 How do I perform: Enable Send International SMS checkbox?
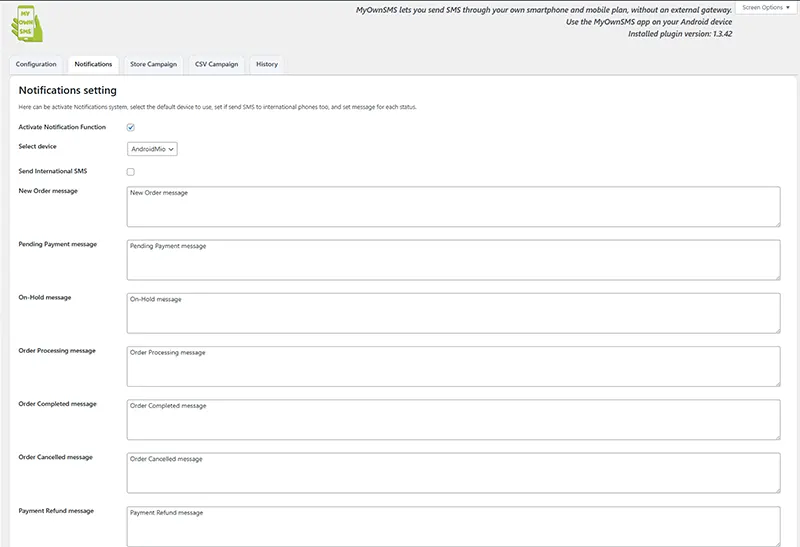pyautogui.click(x=130, y=172)
